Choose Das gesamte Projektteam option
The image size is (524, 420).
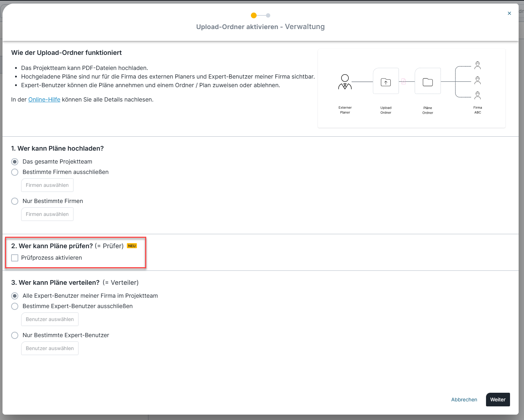15,162
